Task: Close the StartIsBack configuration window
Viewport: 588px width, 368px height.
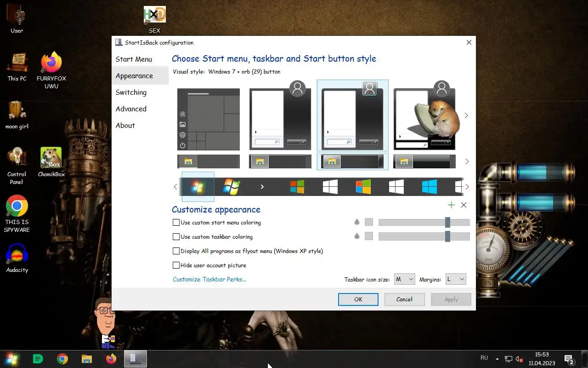Action: point(469,42)
